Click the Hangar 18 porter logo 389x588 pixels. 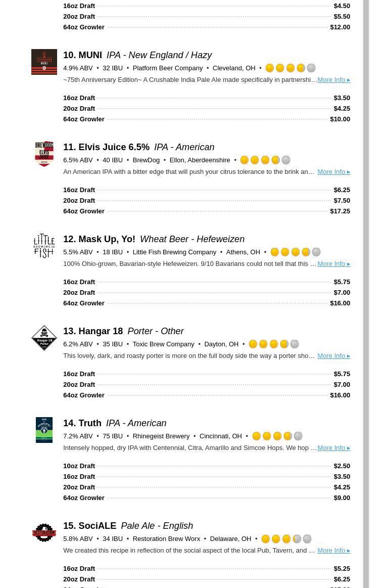[x=44, y=338]
